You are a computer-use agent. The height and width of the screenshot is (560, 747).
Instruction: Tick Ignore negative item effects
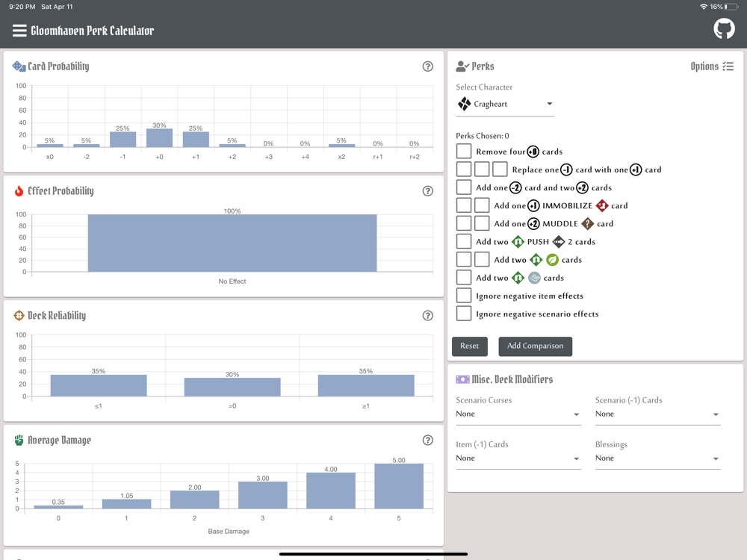tap(464, 296)
